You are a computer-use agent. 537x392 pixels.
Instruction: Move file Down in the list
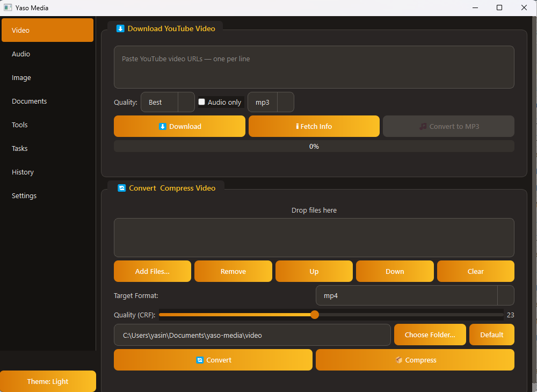pyautogui.click(x=395, y=271)
